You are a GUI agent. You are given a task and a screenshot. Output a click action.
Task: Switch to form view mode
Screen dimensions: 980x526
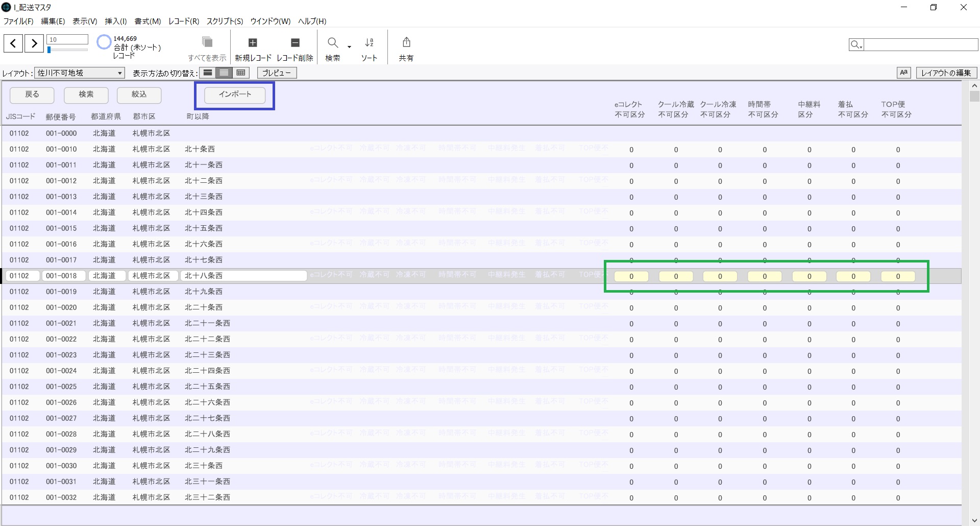coord(208,73)
